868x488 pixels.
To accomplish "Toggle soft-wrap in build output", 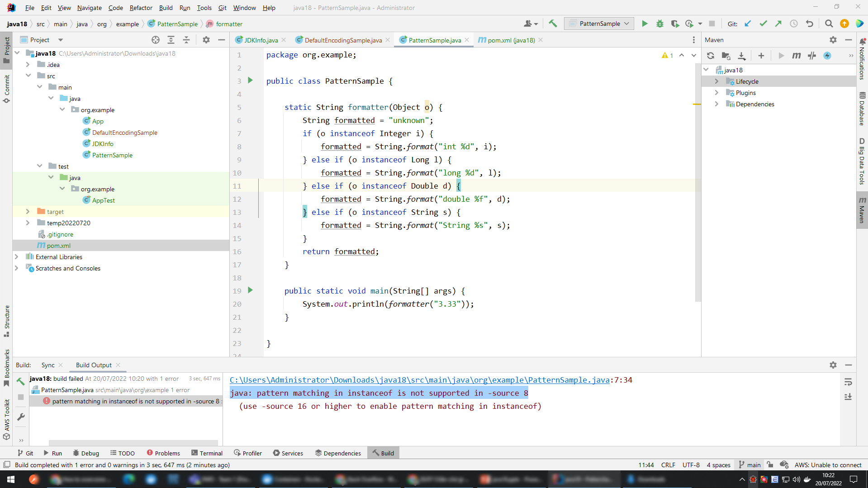I will click(848, 383).
